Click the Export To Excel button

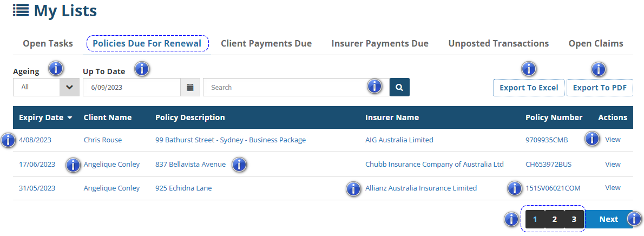[529, 88]
